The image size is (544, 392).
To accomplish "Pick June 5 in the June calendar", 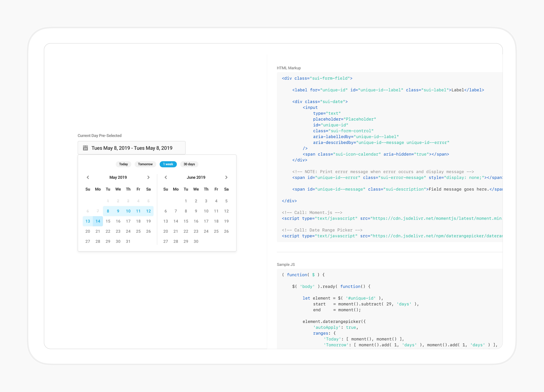I will [x=226, y=201].
